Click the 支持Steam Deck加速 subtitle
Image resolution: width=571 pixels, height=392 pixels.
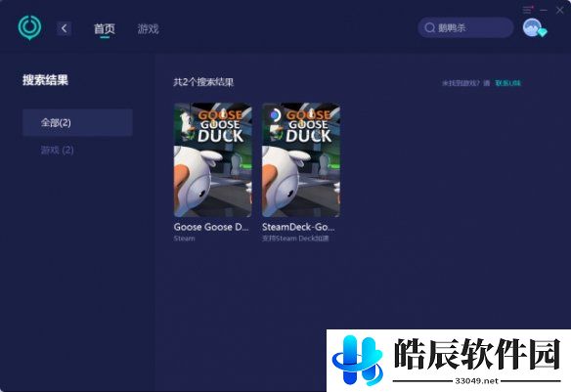295,239
